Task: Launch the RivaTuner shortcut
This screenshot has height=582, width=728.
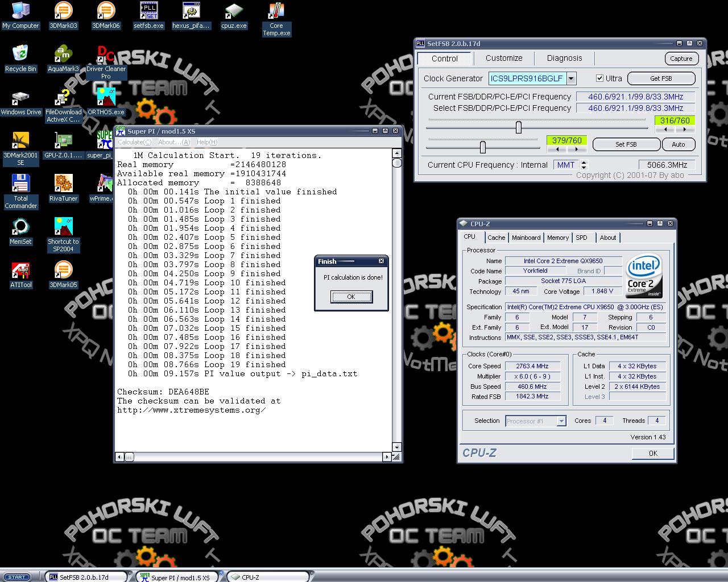Action: click(63, 189)
